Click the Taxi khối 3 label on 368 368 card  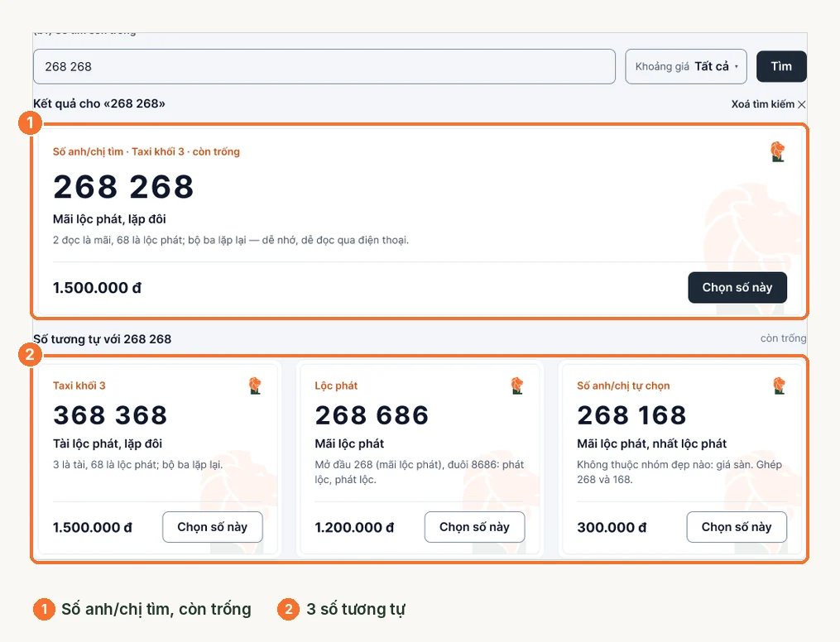pyautogui.click(x=79, y=386)
